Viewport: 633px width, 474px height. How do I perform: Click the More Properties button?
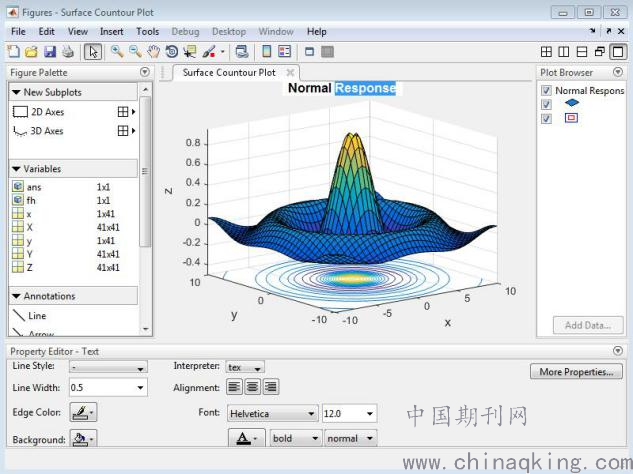click(x=576, y=372)
